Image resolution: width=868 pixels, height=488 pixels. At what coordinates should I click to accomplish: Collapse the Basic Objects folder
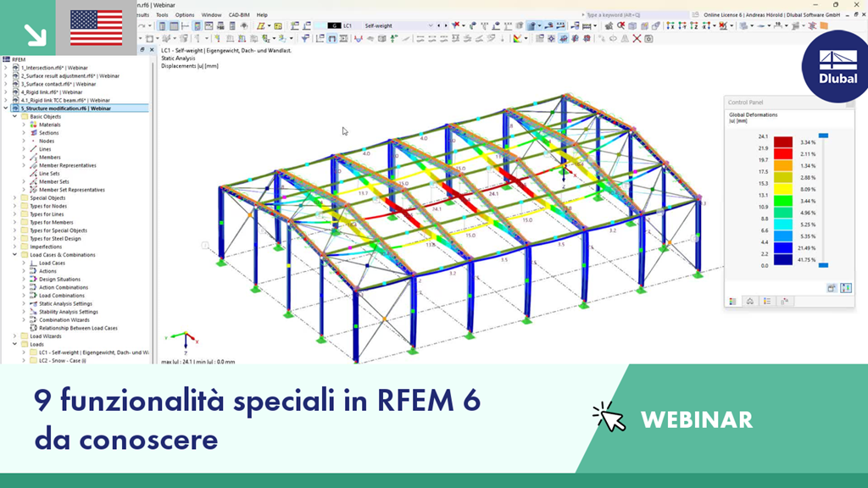pos(15,117)
